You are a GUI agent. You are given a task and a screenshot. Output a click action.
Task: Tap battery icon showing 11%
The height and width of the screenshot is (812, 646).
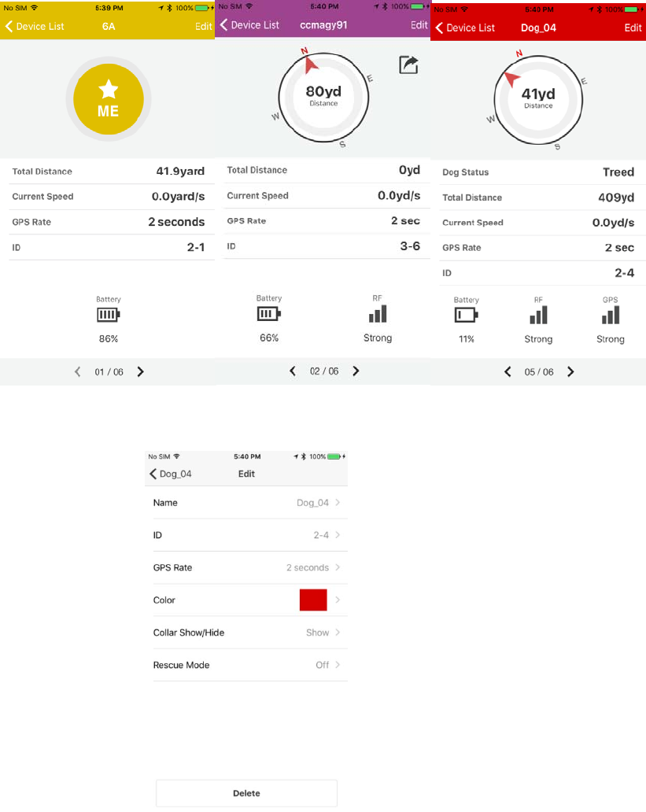(467, 315)
